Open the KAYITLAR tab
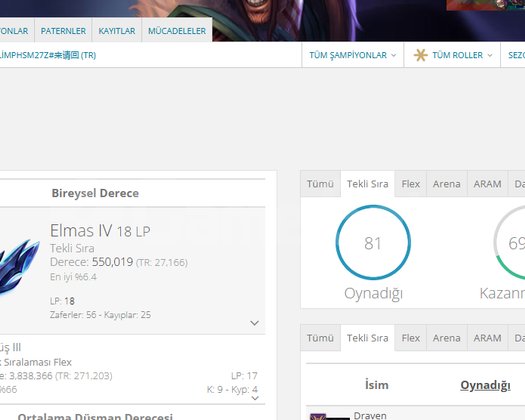Viewport: 525px width, 420px height. coord(117,30)
